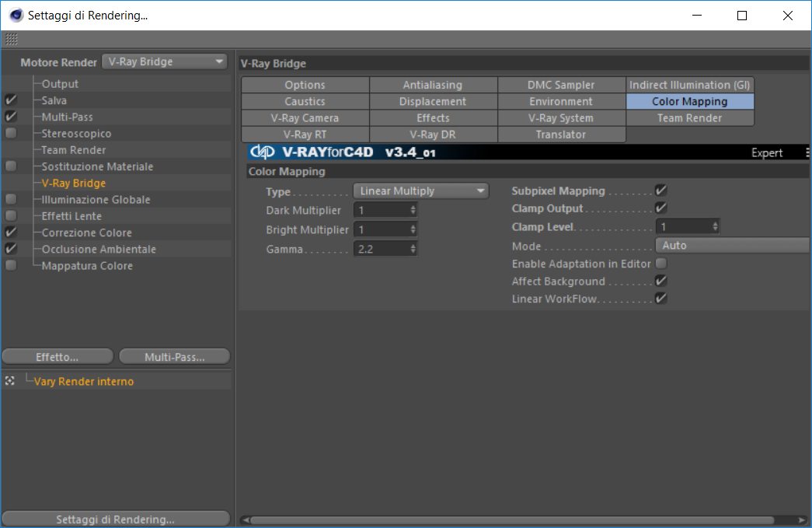
Task: Open Motore Render dropdown
Action: coord(165,61)
